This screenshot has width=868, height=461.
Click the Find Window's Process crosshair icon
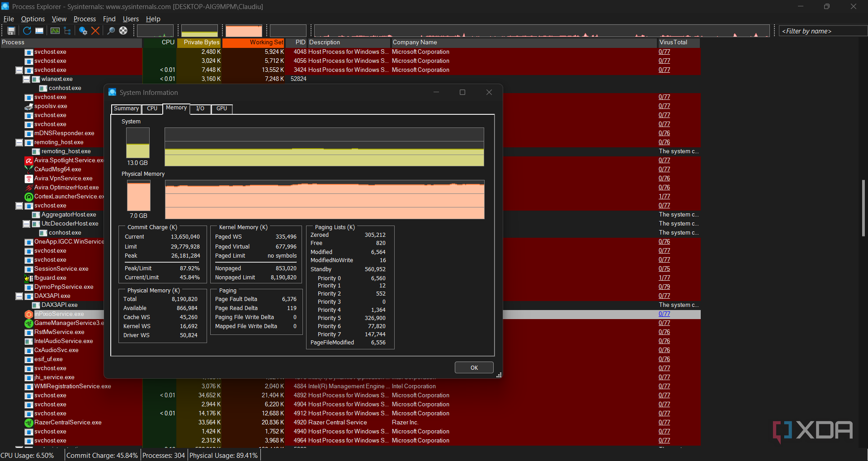coord(123,31)
